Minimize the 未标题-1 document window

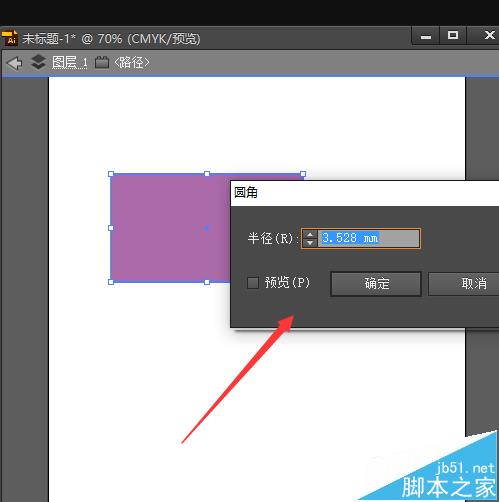[x=426, y=36]
